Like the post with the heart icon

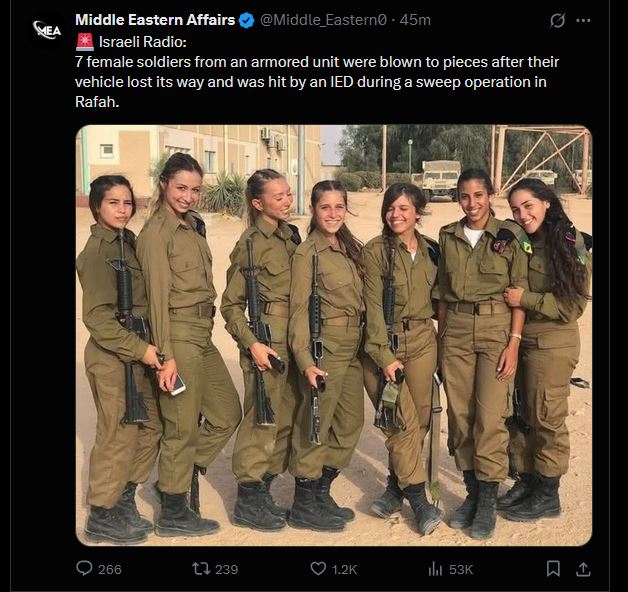click(318, 568)
